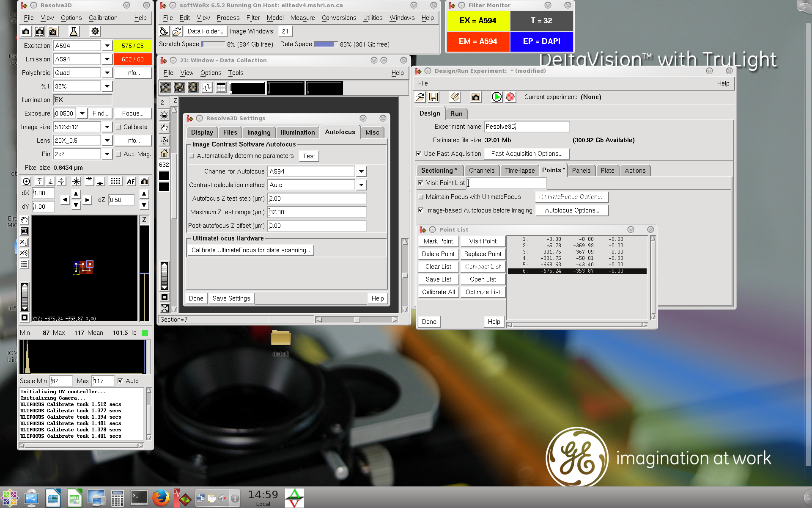Click the AF autofocus icon

(x=131, y=182)
